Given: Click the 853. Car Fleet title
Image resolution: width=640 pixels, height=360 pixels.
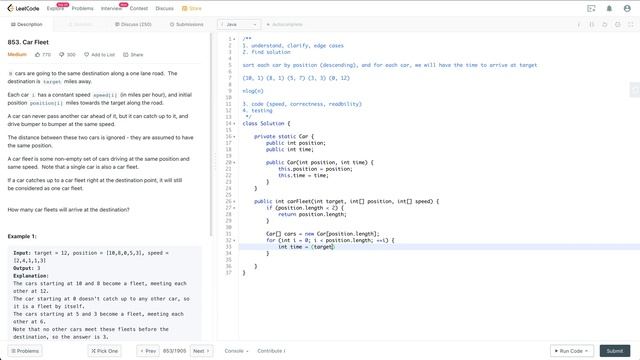Looking at the screenshot, I should coord(28,42).
